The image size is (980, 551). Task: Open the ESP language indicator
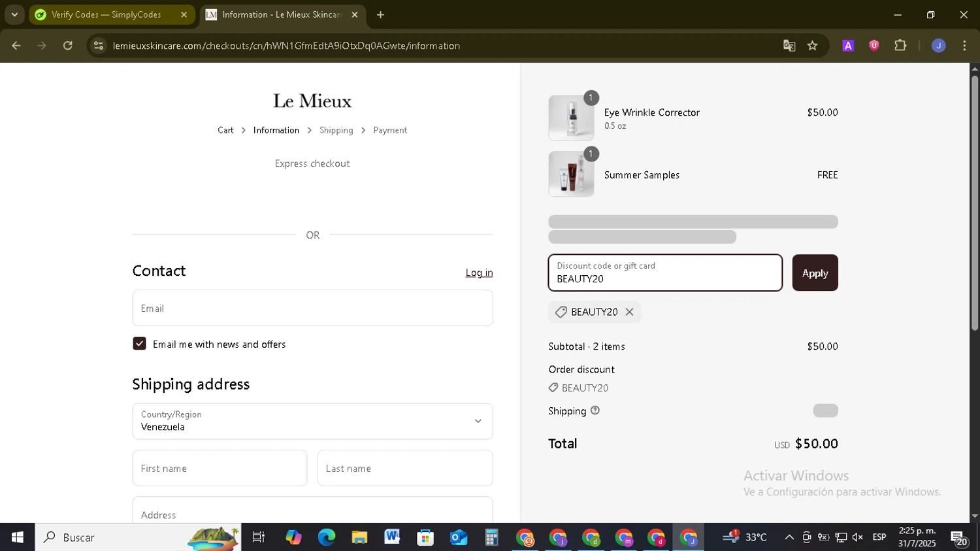tap(879, 537)
